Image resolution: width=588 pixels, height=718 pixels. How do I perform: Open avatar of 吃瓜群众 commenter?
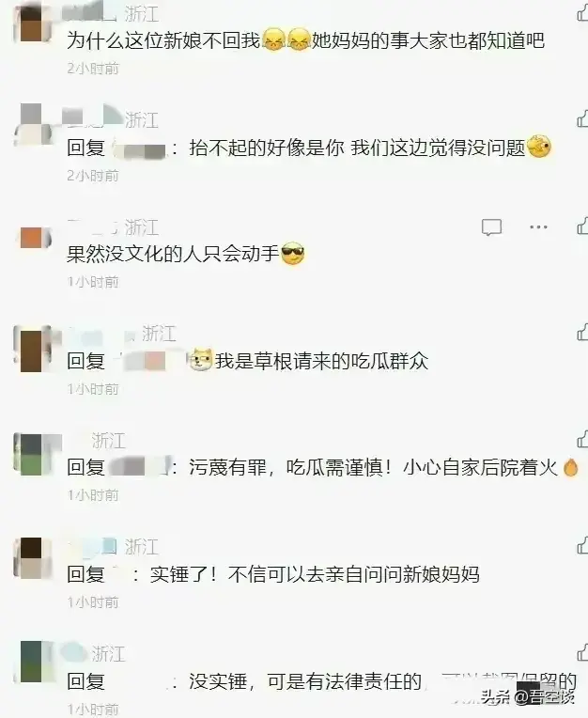pos(32,348)
